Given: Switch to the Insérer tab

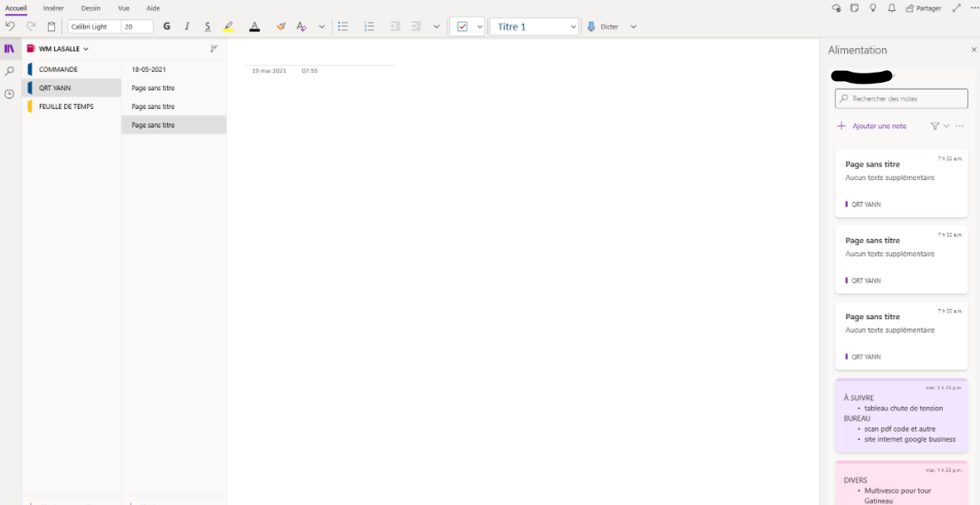Looking at the screenshot, I should [x=53, y=8].
